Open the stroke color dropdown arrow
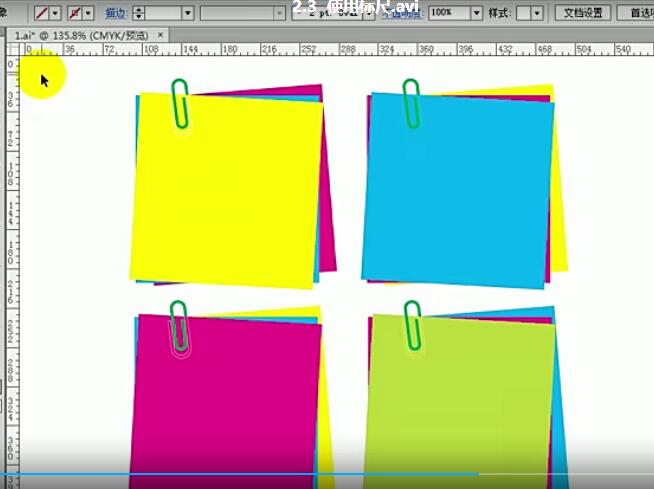 [x=90, y=13]
